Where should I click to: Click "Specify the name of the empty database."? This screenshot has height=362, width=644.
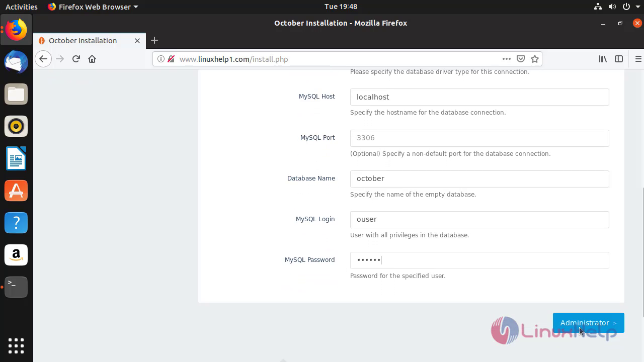tap(413, 194)
